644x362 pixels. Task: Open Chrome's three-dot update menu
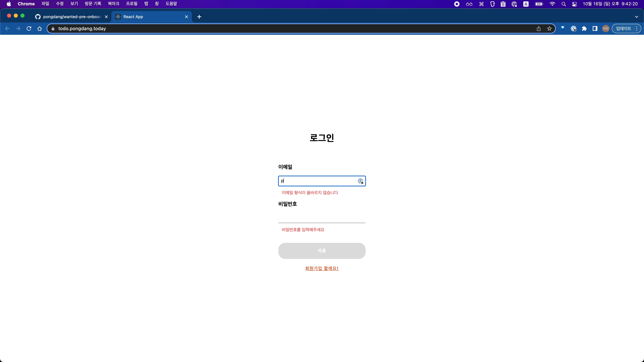636,28
